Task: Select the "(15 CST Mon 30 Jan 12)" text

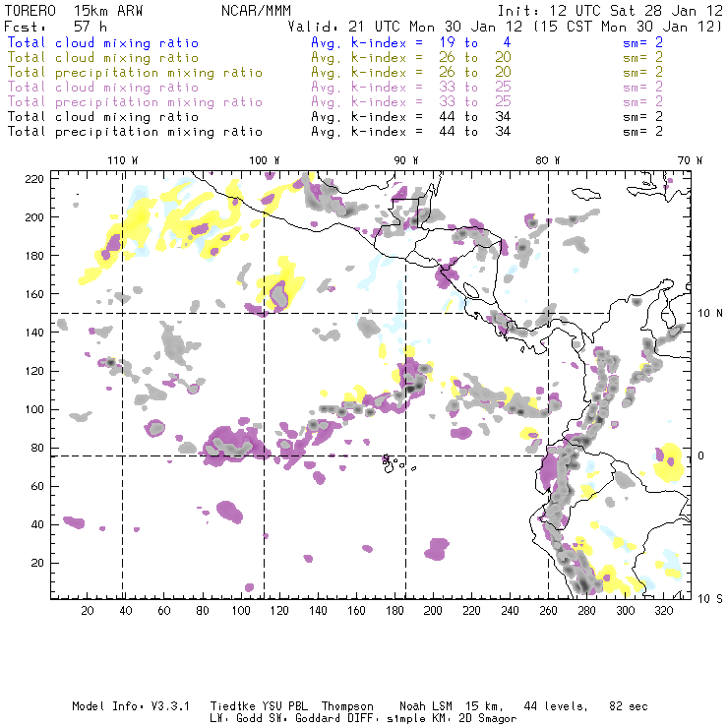Action: 628,26
